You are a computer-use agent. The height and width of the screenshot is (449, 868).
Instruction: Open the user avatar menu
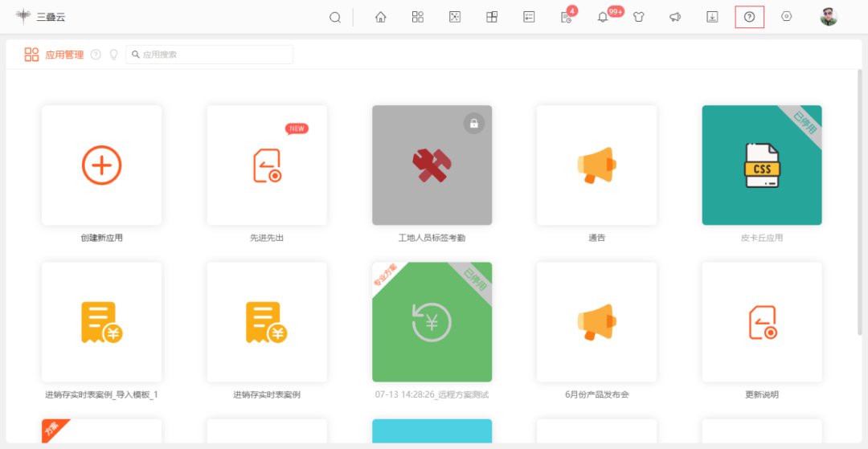pos(829,17)
